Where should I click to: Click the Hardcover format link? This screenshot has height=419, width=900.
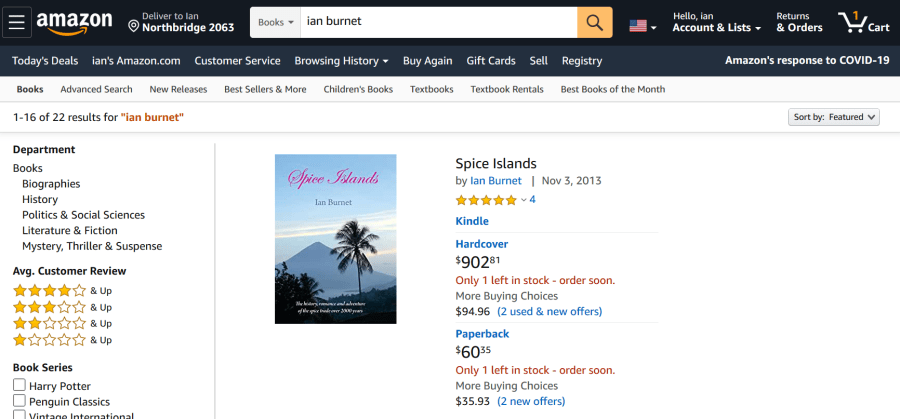[482, 244]
